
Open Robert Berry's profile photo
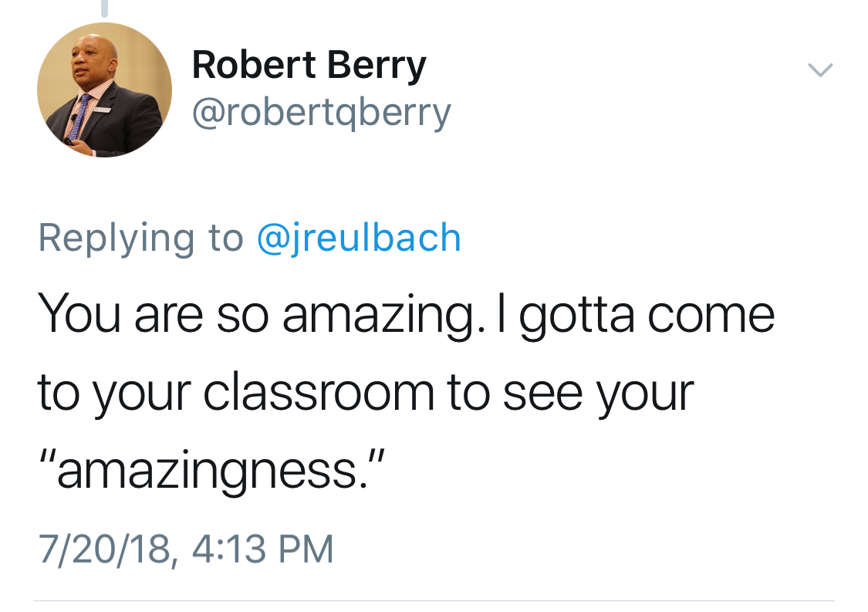pos(104,90)
